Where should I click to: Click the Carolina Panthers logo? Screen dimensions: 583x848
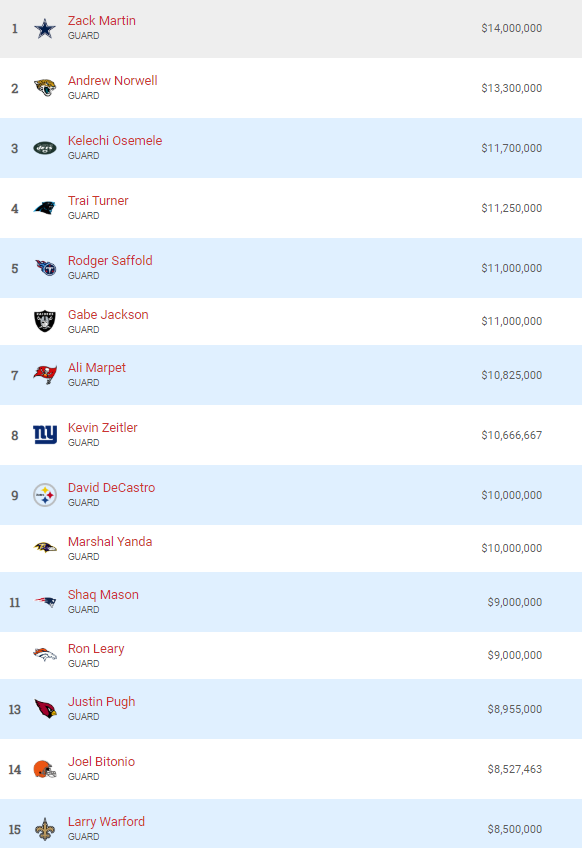(x=45, y=208)
